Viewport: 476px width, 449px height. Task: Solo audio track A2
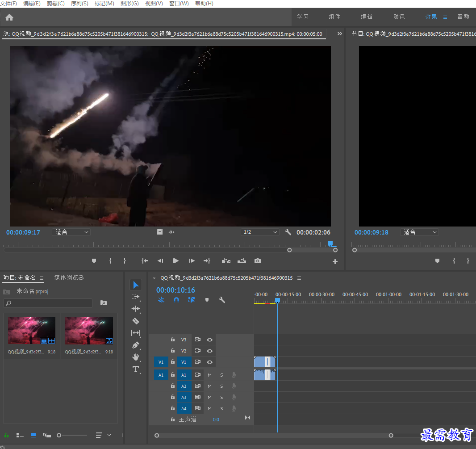221,386
